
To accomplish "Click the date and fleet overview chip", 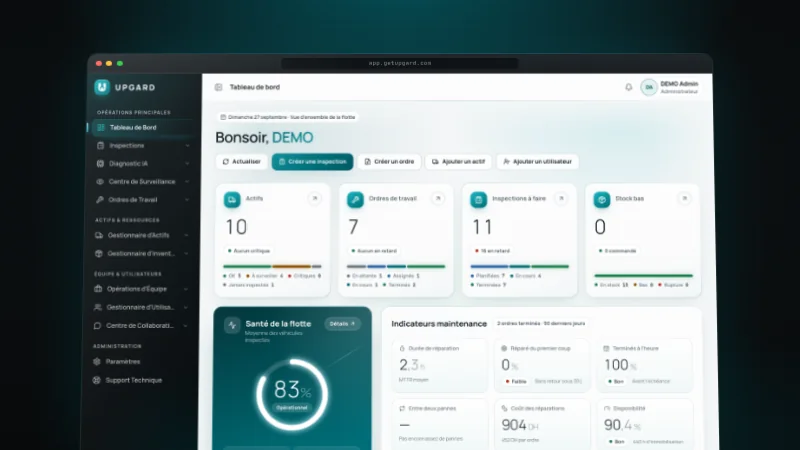I will point(288,117).
